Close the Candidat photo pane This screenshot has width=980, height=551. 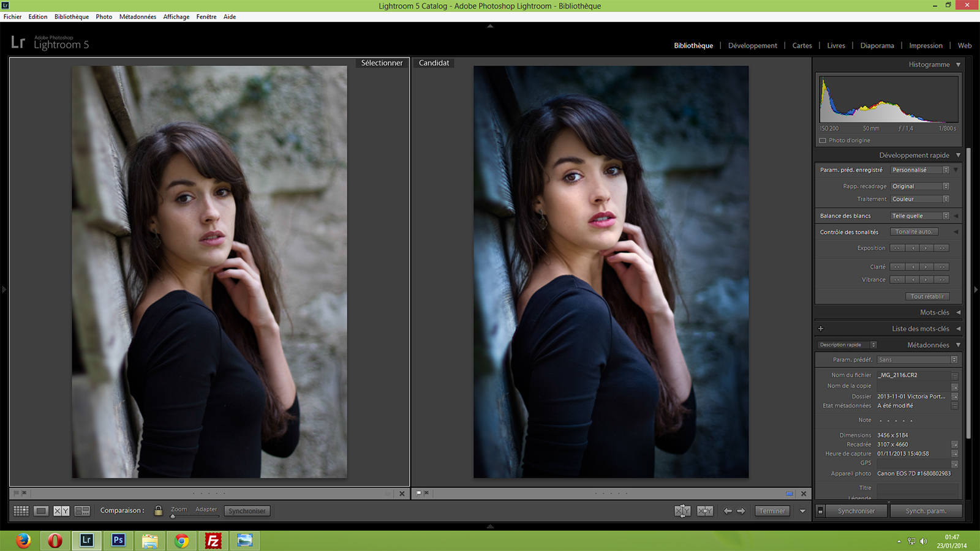[x=804, y=493]
